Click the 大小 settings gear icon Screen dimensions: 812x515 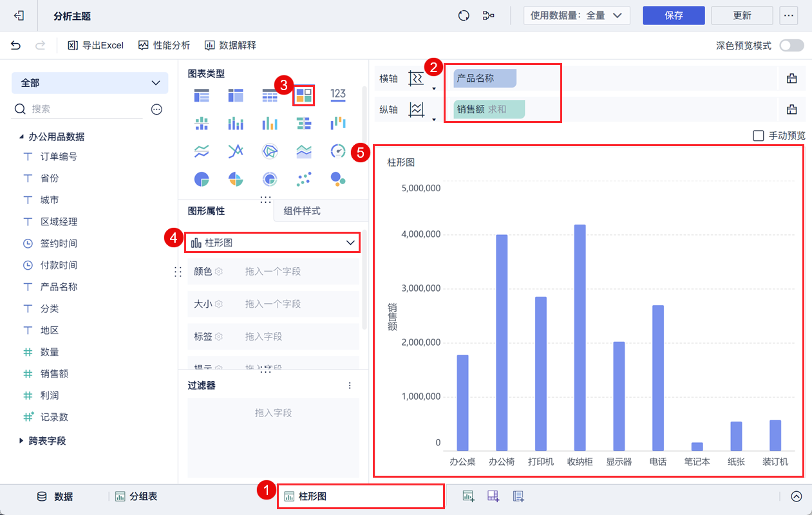tap(219, 304)
